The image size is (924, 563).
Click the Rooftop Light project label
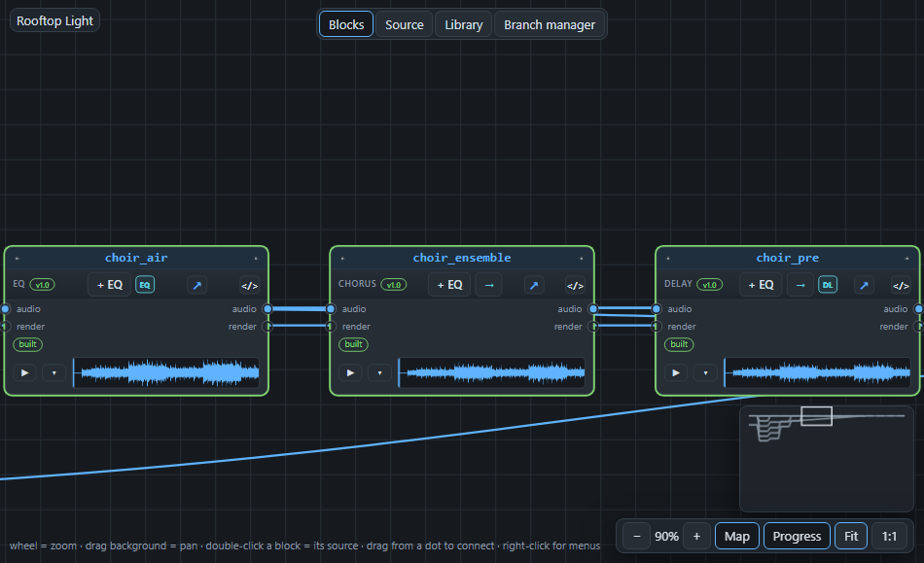[x=54, y=20]
